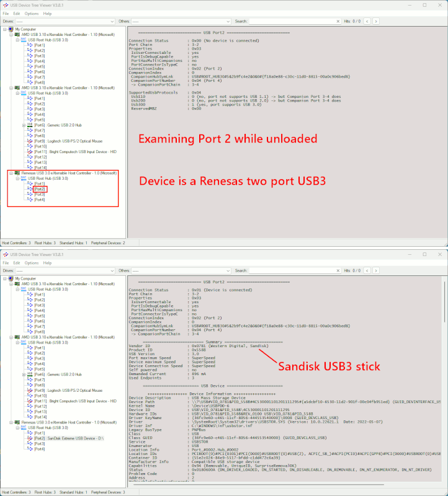Select Logitech USB-PS/2 Optical Mouse, upper window
This screenshot has width=448, height=496.
point(68,141)
